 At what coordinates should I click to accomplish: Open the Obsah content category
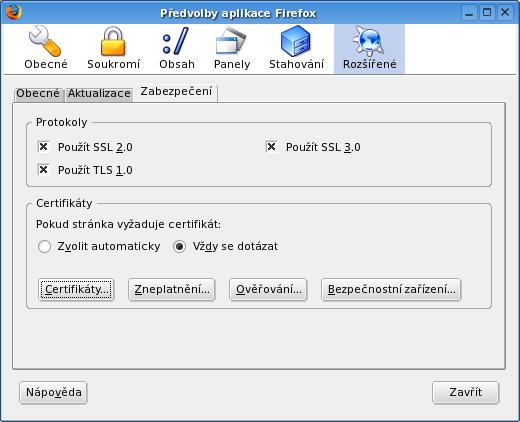pyautogui.click(x=177, y=48)
